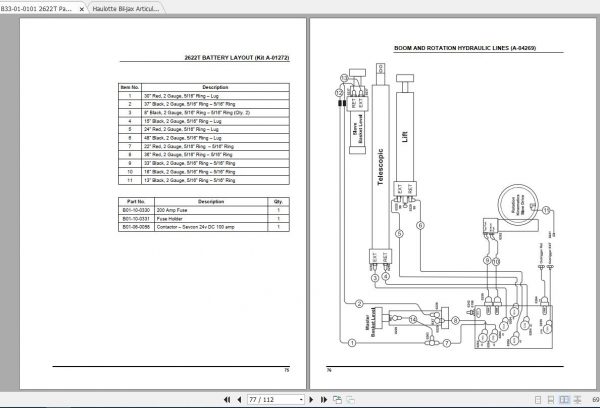This screenshot has height=408, width=600.
Task: Click part number B01-10-0330
Action: [136, 210]
